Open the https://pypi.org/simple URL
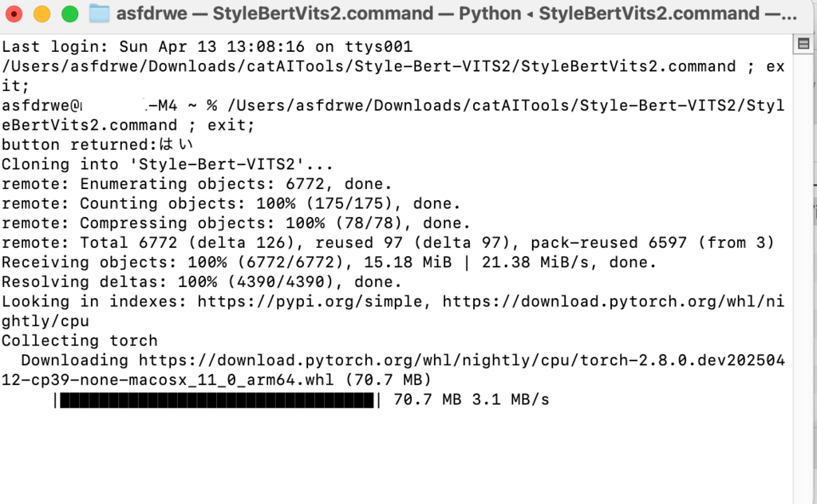This screenshot has width=817, height=504. tap(310, 301)
